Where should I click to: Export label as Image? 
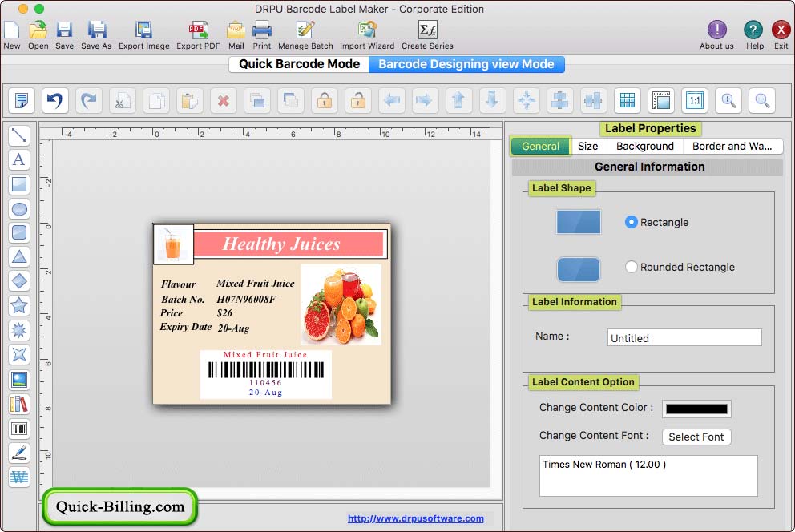(144, 35)
